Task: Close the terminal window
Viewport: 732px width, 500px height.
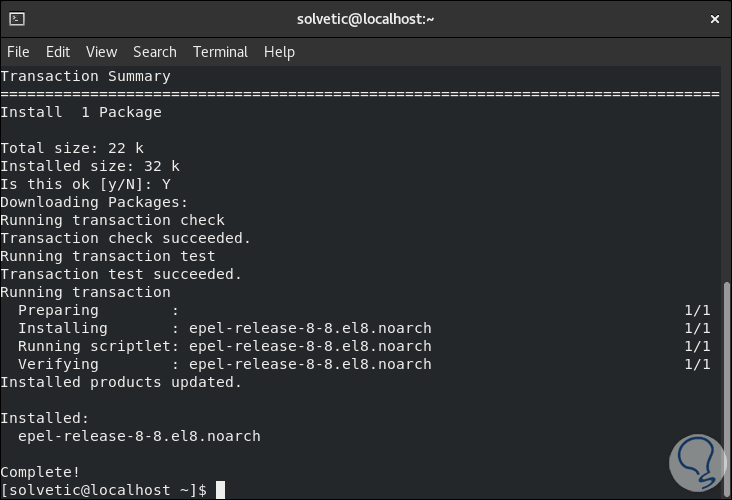Action: tap(713, 18)
